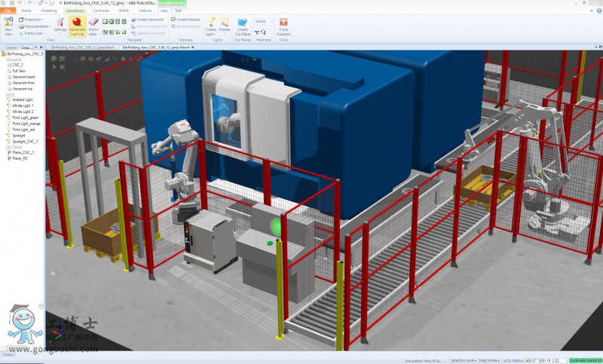
Task: Click the second Freehand tool icon
Action: (263, 32)
